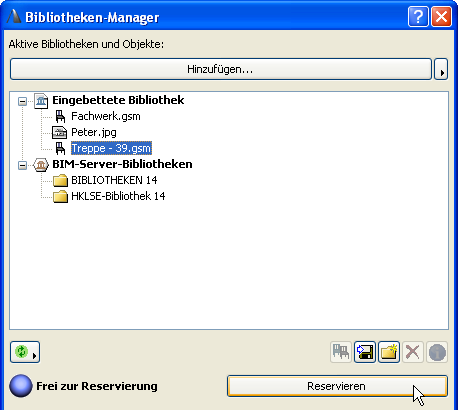
Task: Click the blue reservation status sphere
Action: pyautogui.click(x=21, y=386)
